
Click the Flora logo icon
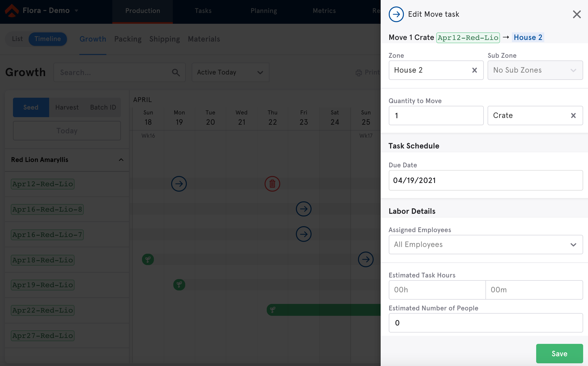point(12,11)
